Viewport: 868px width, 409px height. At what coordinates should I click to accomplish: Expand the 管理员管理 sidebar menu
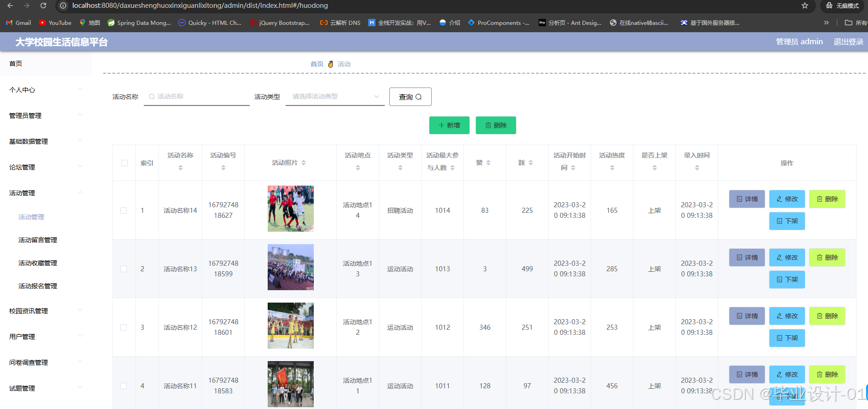point(46,116)
